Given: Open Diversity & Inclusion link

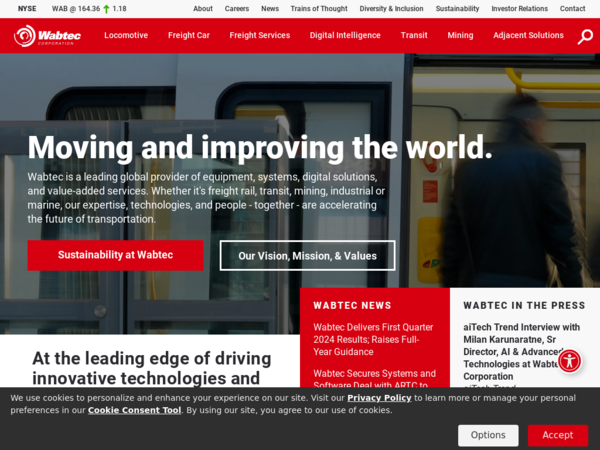Looking at the screenshot, I should point(391,8).
